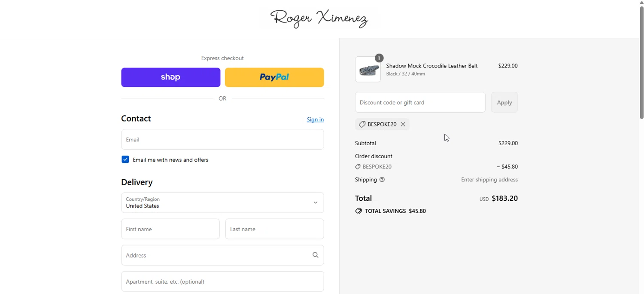
Task: Click the Order discount label
Action: (374, 156)
